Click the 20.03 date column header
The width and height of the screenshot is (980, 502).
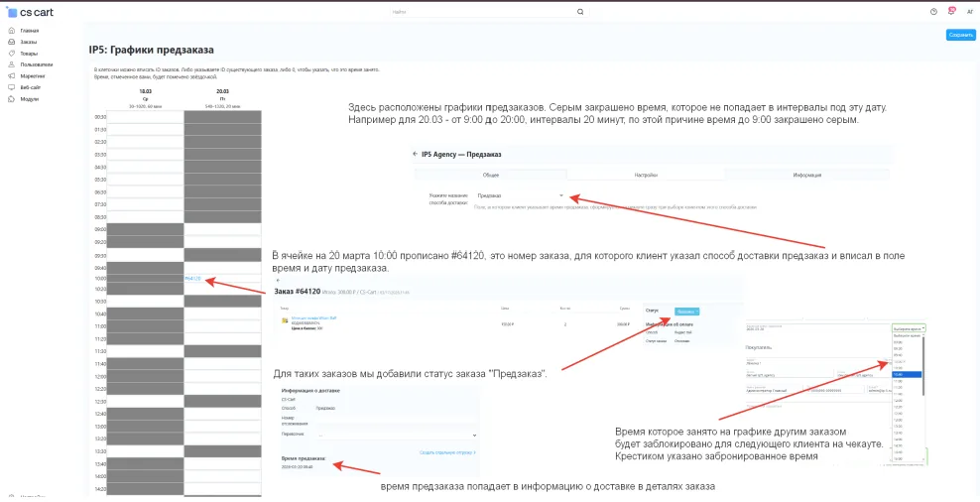[222, 91]
